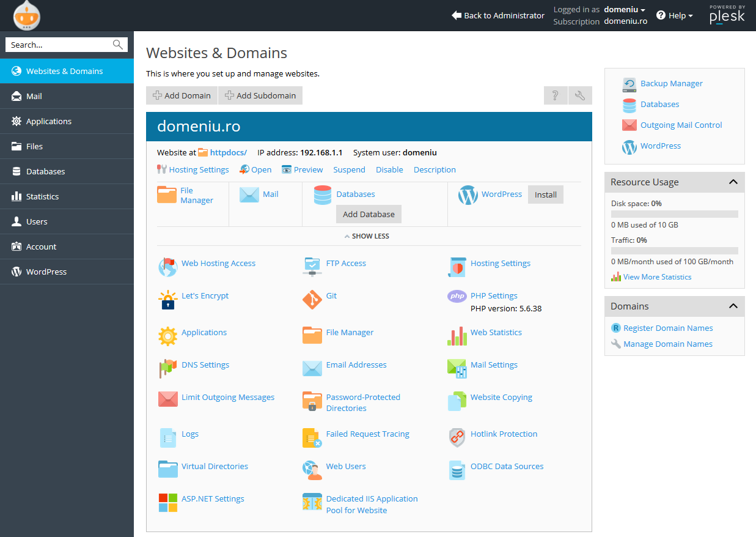Click the Add Database button
Viewport: 756px width, 537px height.
click(369, 214)
